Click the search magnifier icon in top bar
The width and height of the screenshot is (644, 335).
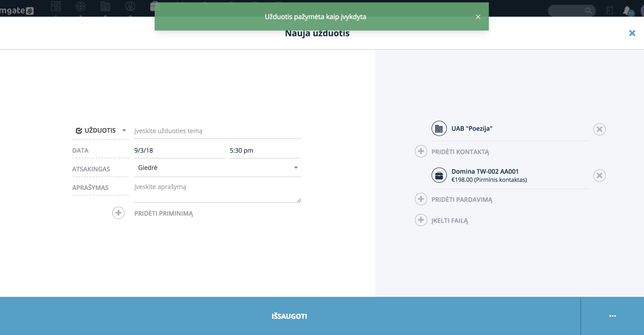[588, 11]
